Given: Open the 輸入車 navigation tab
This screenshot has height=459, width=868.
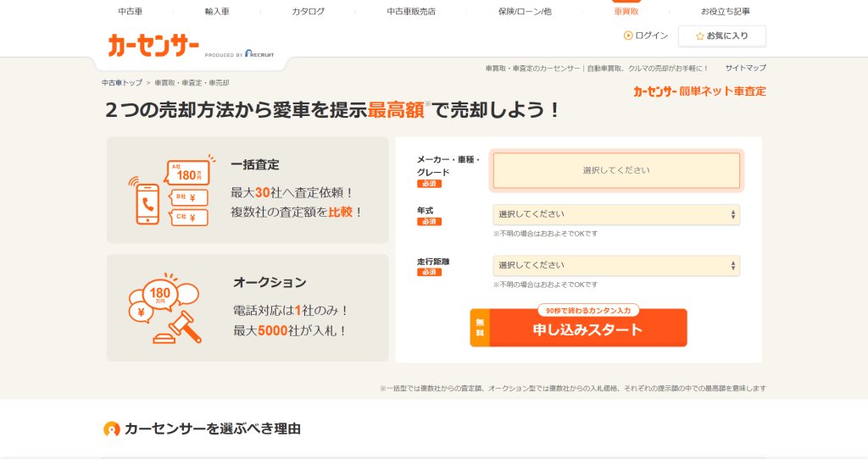Looking at the screenshot, I should pos(217,11).
